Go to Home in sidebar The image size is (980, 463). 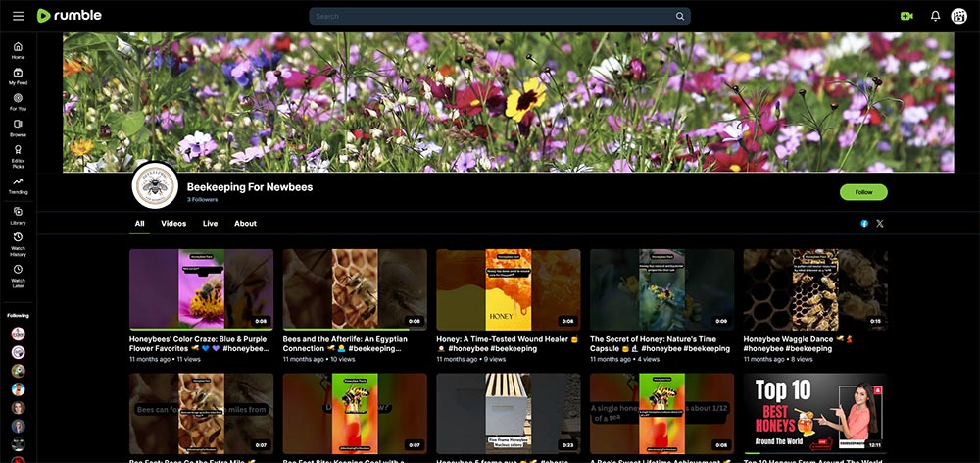click(x=18, y=50)
